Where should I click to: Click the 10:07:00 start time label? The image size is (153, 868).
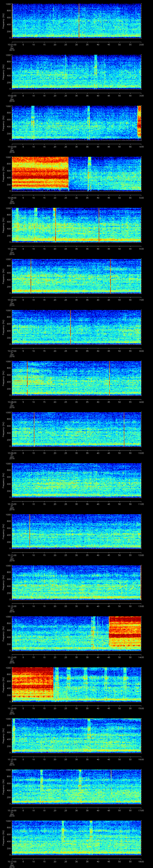pos(12,351)
